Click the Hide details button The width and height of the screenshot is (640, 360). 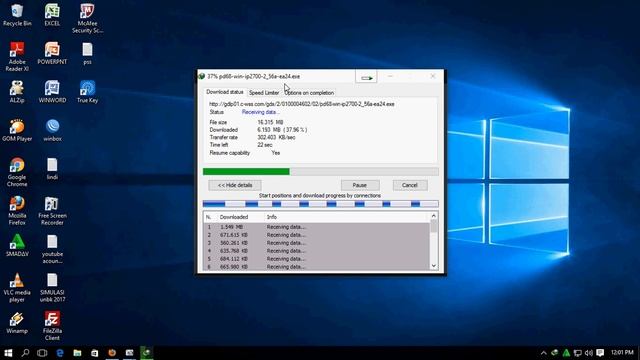[235, 185]
